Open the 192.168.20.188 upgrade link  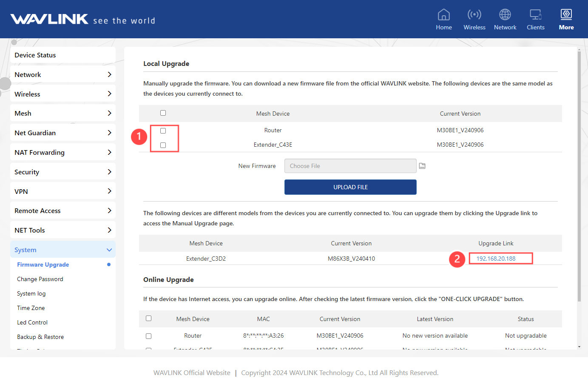(496, 259)
